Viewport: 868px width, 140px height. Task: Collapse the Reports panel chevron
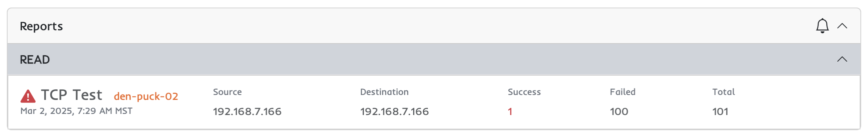[842, 26]
